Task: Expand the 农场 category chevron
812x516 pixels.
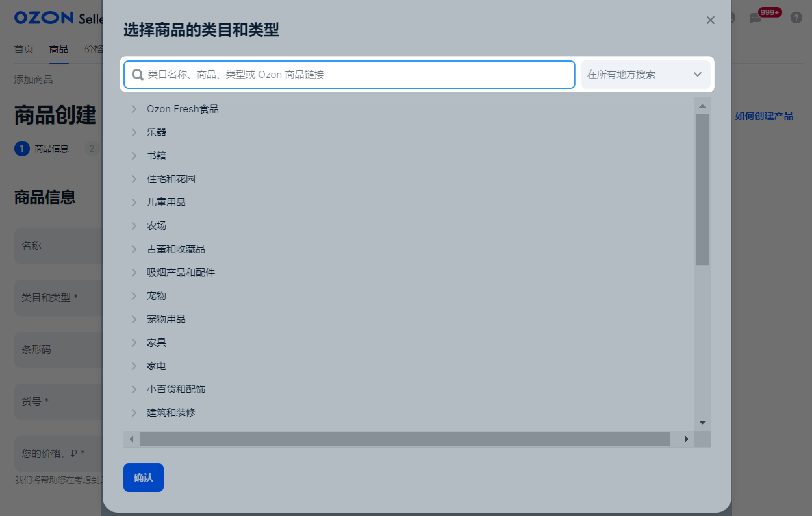Action: tap(134, 226)
